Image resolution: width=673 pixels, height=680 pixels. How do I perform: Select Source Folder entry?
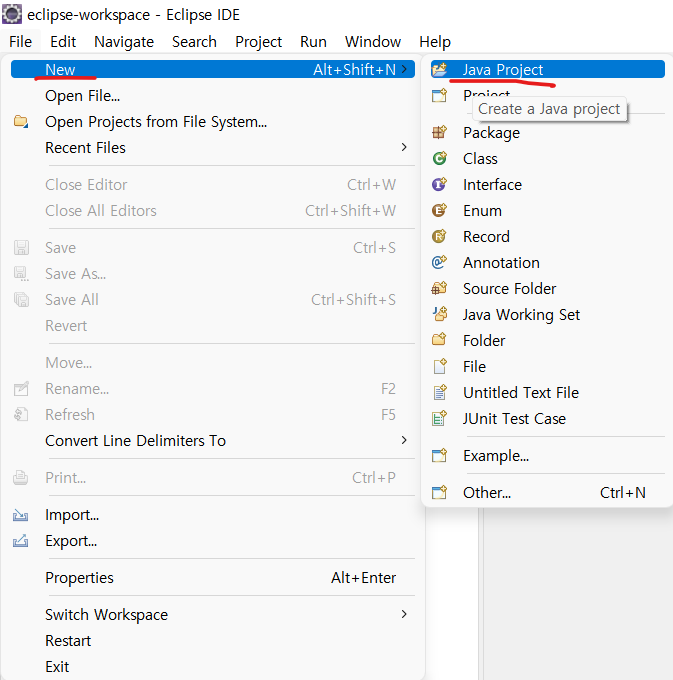click(548, 288)
